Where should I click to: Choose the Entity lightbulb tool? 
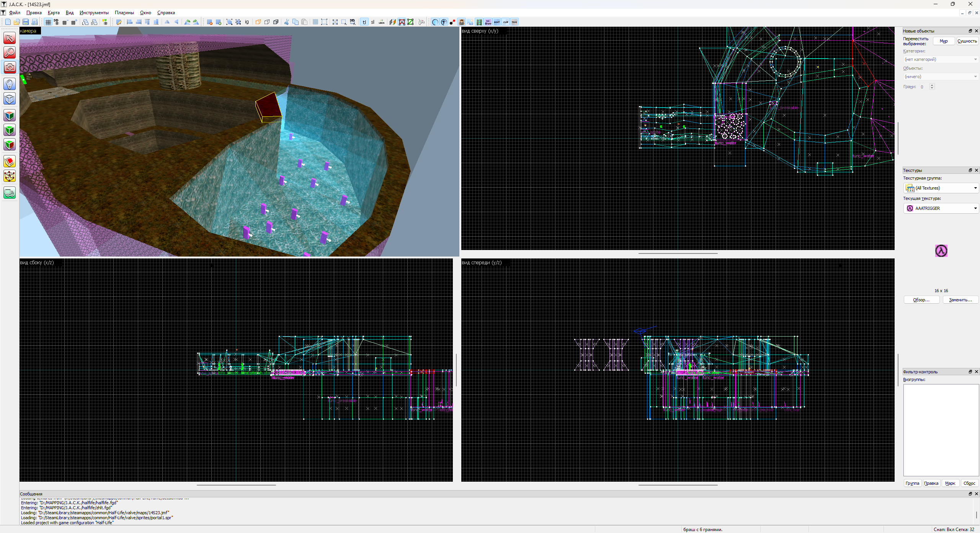tap(10, 84)
